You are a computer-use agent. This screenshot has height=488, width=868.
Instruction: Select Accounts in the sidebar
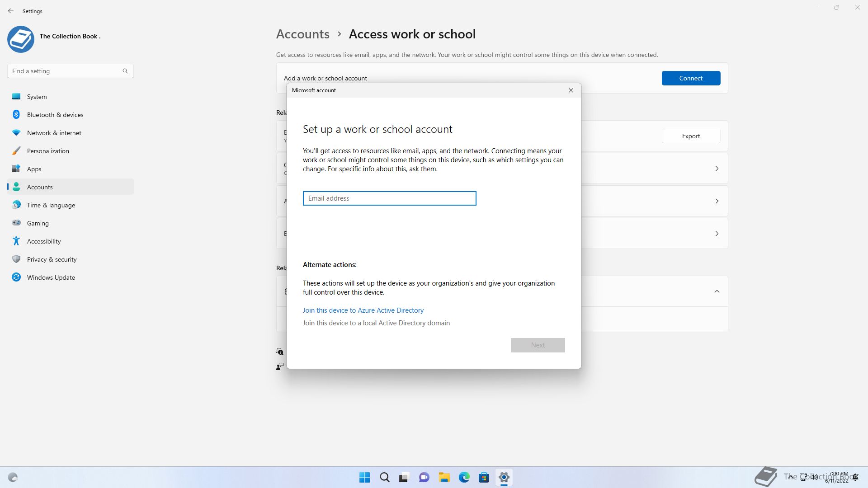[x=71, y=187]
